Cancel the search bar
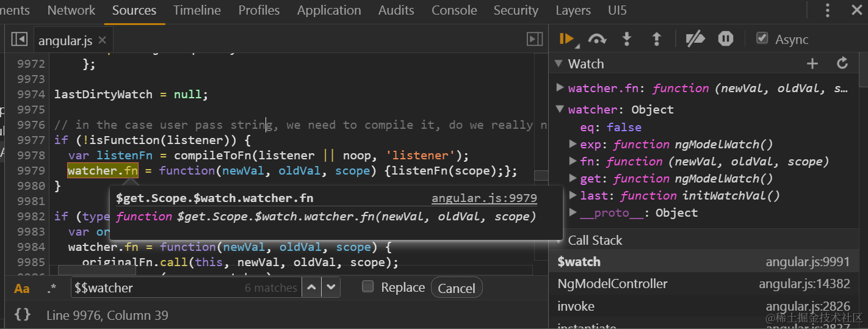 [x=457, y=288]
